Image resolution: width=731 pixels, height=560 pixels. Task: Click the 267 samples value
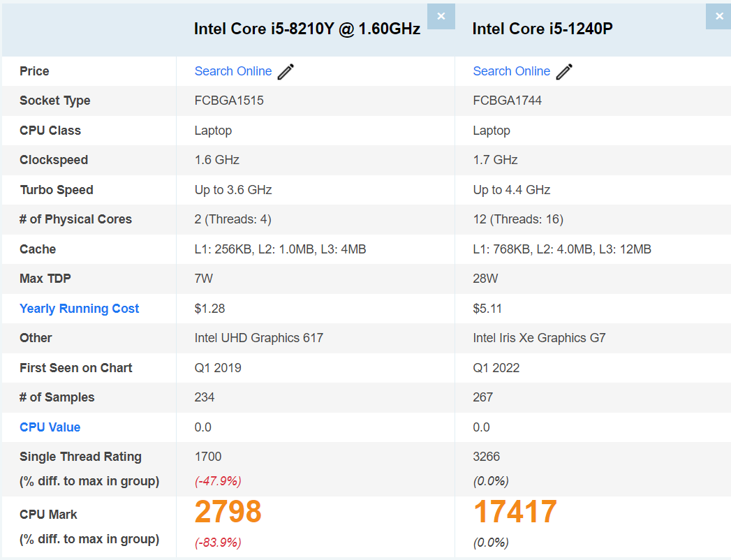482,397
